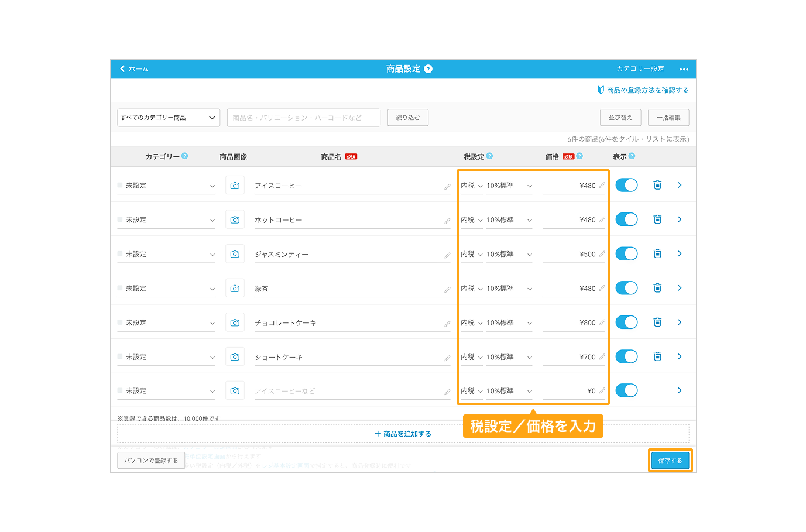The image size is (806, 532).
Task: Click help icon beside 税設定 column header
Action: pos(489,156)
